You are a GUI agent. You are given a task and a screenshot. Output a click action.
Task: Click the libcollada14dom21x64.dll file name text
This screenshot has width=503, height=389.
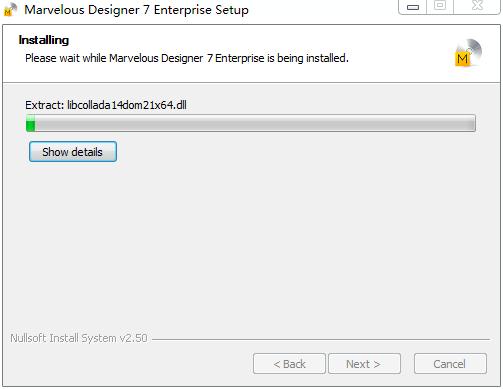[127, 105]
